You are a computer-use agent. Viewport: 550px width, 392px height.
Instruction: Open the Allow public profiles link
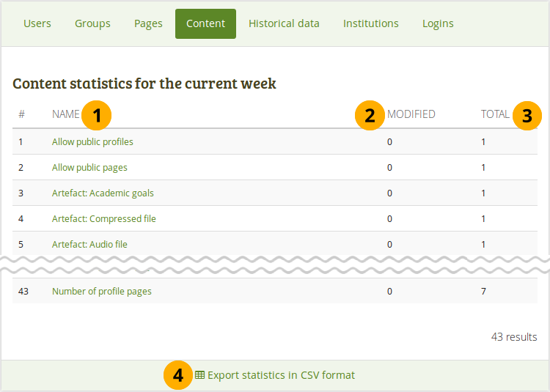click(92, 142)
